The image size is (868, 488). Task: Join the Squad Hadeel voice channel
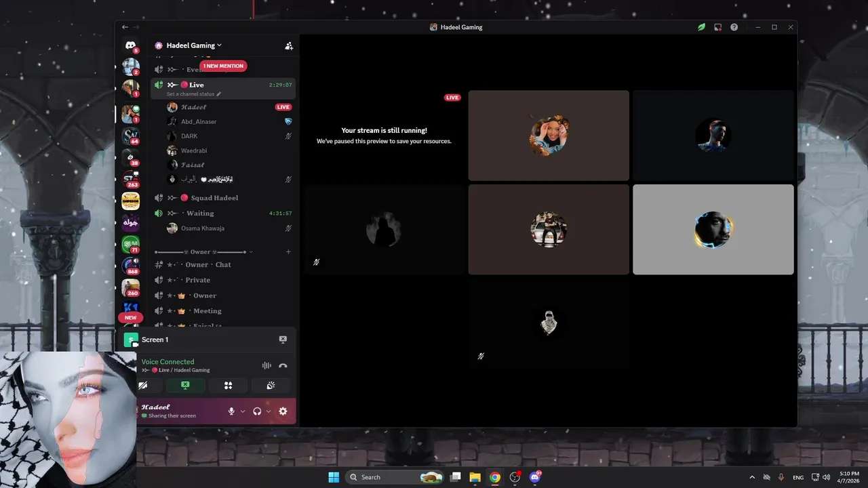(x=222, y=198)
